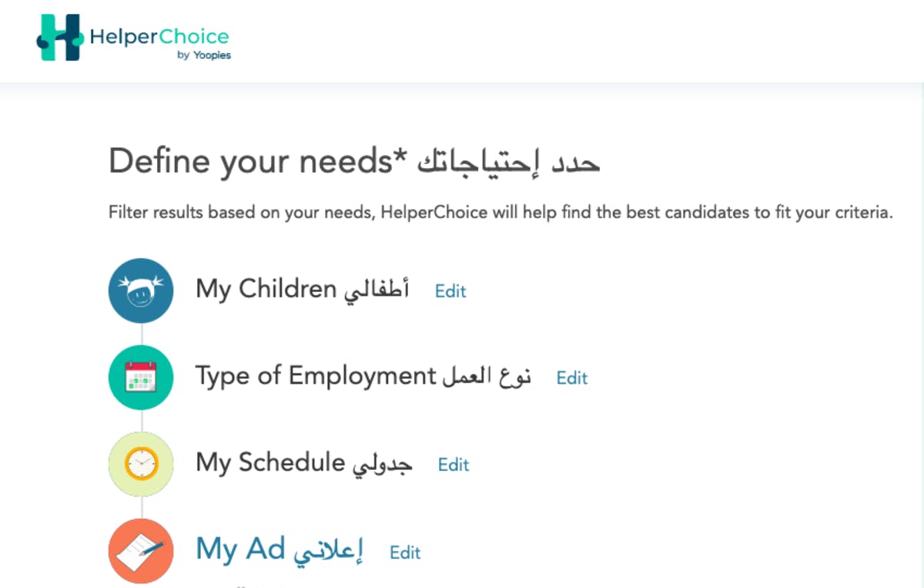
Task: Click the Arabic text beside Type of Employment
Action: (487, 377)
